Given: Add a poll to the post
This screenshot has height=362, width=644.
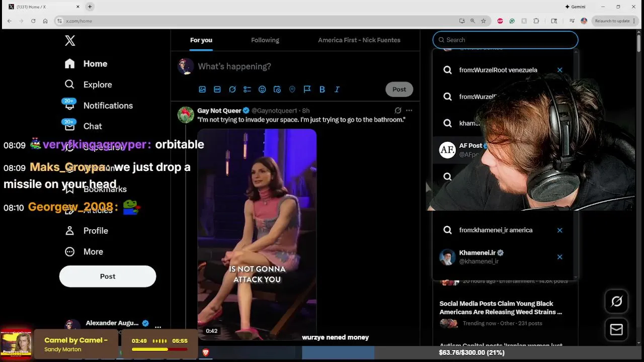Looking at the screenshot, I should coord(247,89).
